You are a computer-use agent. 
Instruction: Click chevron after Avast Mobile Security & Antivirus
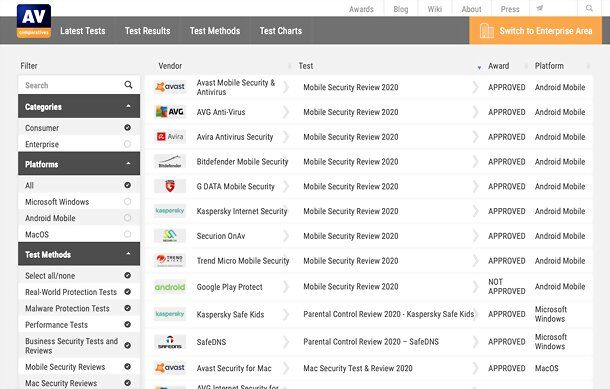pyautogui.click(x=286, y=87)
